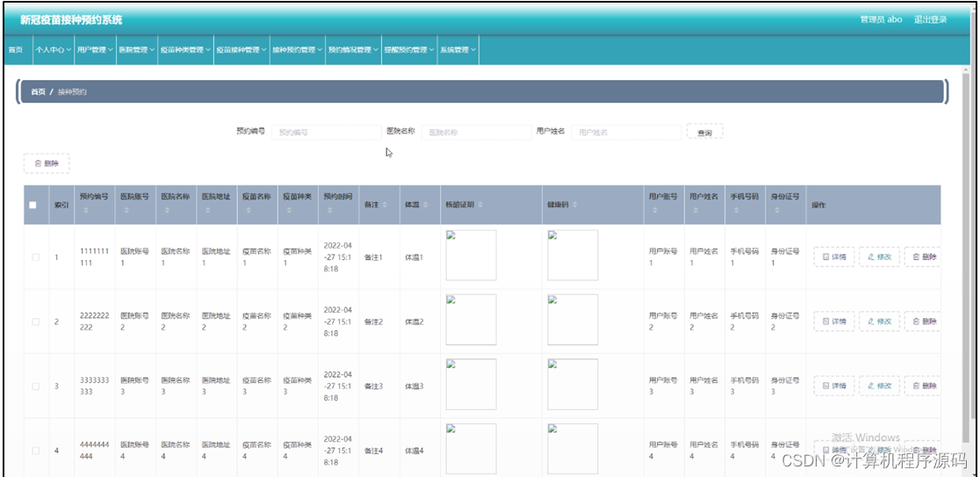
Task: Open the 接种预约管理 dropdown
Action: (x=297, y=50)
